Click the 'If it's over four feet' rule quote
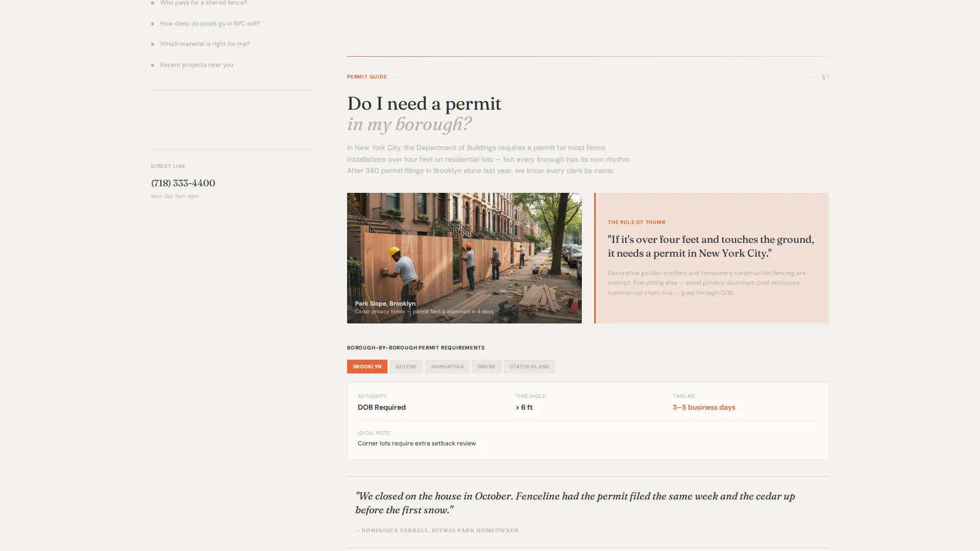980x551 pixels. pos(711,246)
